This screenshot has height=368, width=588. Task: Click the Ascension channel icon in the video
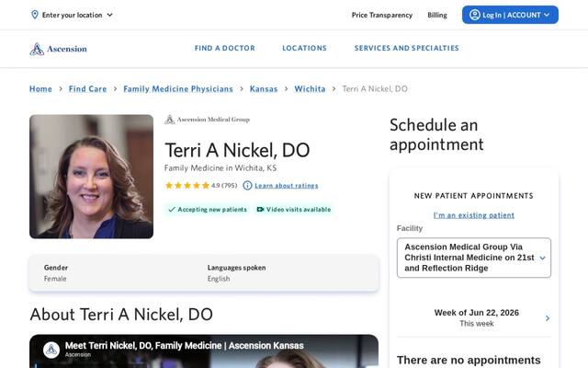pos(51,350)
